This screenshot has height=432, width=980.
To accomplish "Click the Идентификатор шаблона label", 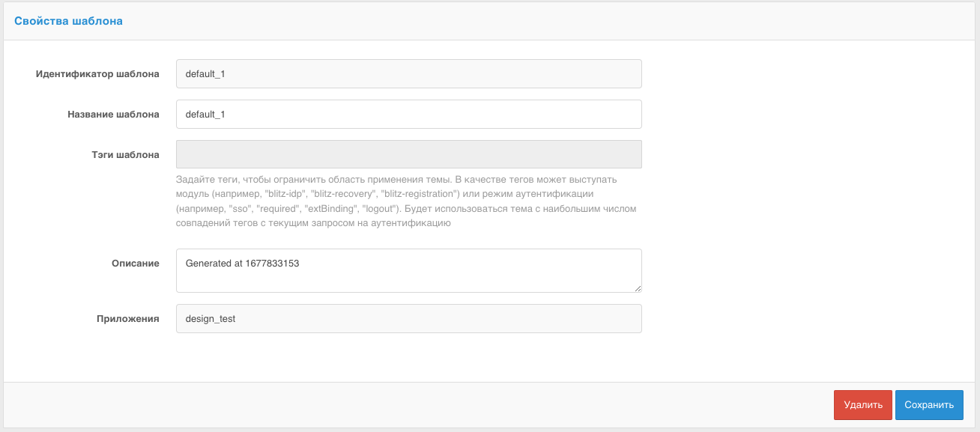I will point(97,74).
